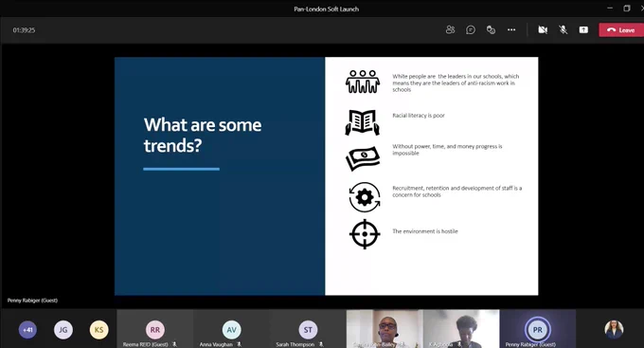Click the 'What are some trends?' slide heading
The height and width of the screenshot is (348, 644).
(x=203, y=135)
